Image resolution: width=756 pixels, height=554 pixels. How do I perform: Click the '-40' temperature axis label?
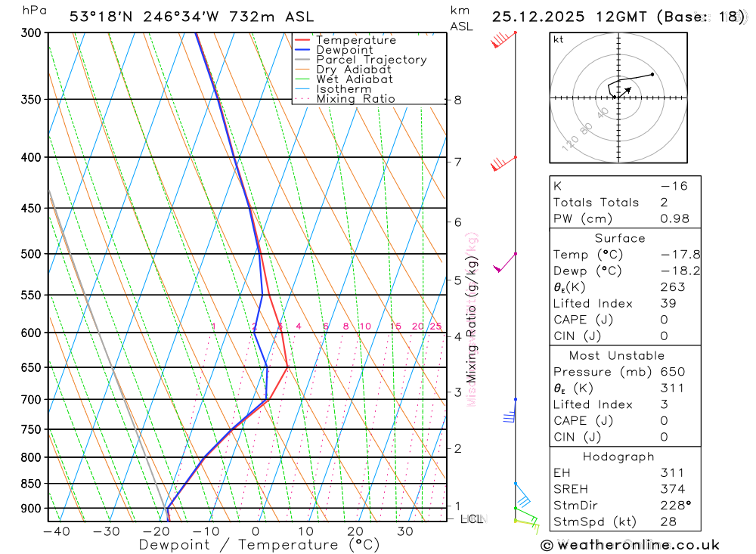click(x=57, y=531)
